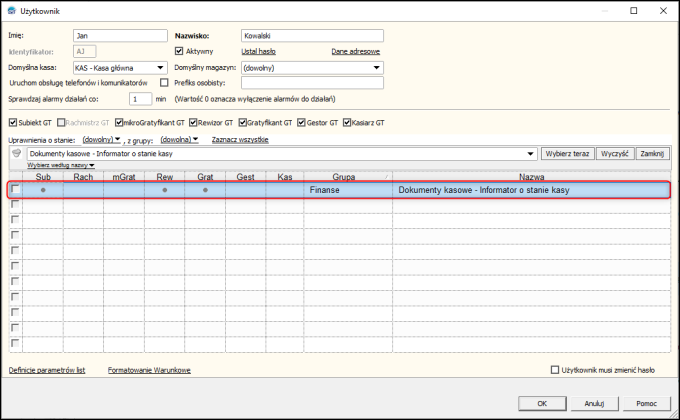Sort by the Kas column header
The height and width of the screenshot is (420, 680).
point(285,177)
